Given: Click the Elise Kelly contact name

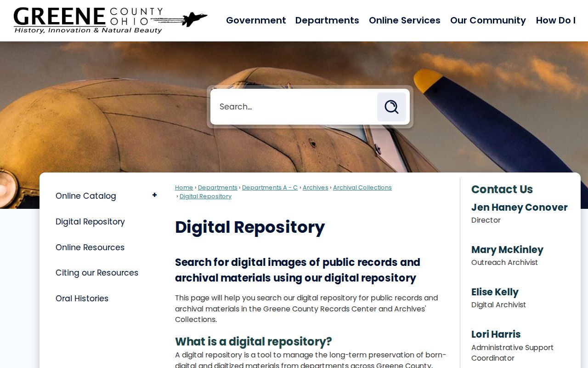Looking at the screenshot, I should coord(495,292).
